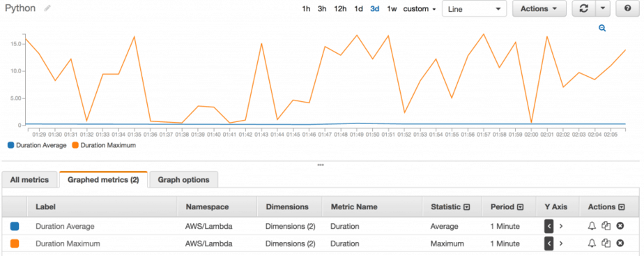Toggle Duration Maximum legend entry
This screenshot has width=644, height=256.
pos(104,145)
